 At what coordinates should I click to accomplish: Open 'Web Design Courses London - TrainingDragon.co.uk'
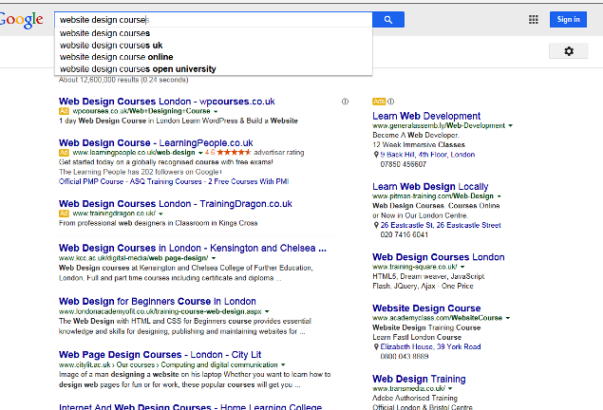coord(175,203)
